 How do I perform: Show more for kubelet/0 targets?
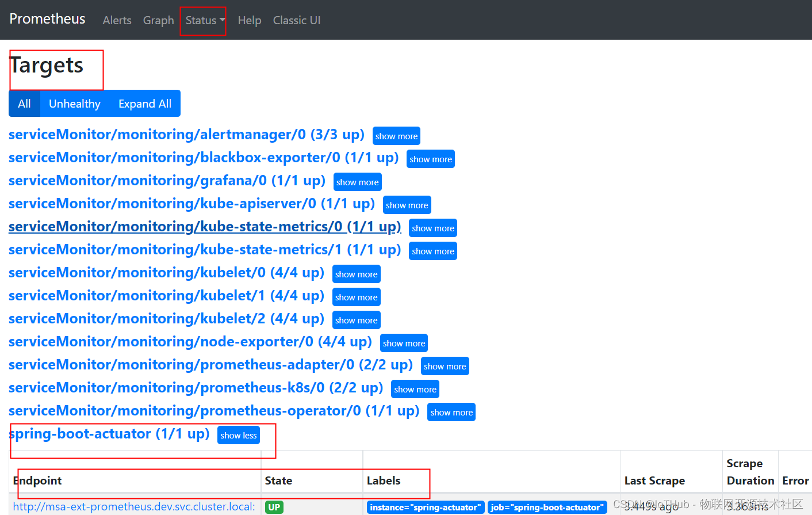click(x=357, y=274)
